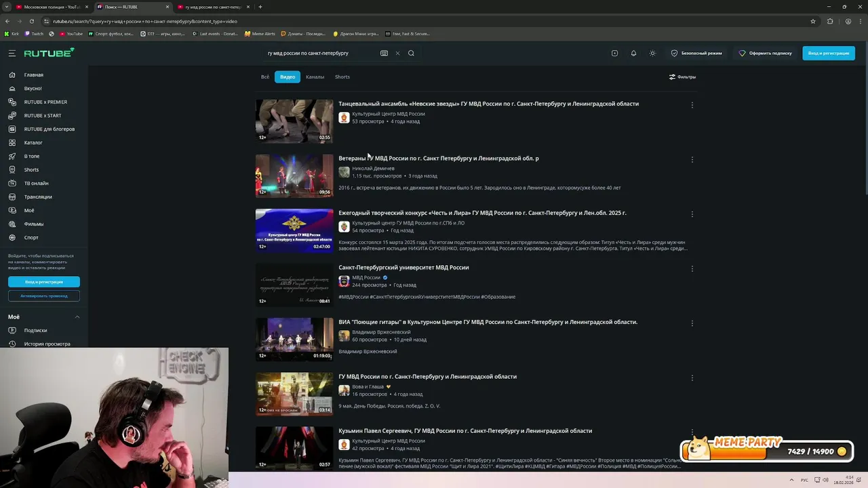Click the upload video plus icon
This screenshot has height=488, width=868.
pos(614,53)
